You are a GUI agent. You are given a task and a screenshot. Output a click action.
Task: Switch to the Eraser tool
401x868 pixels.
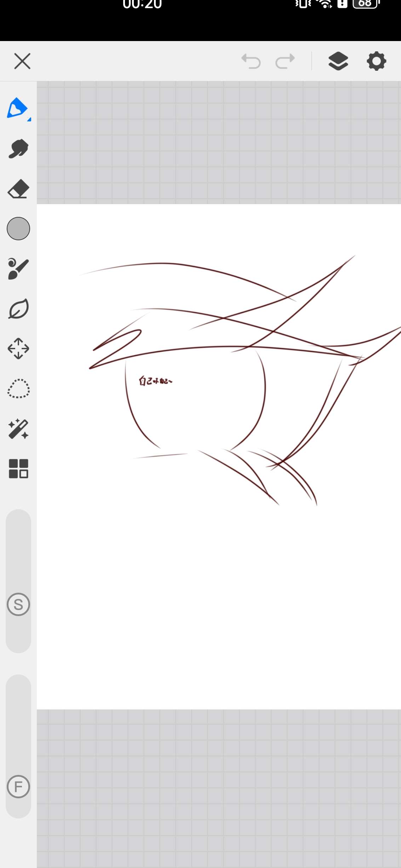coord(18,189)
